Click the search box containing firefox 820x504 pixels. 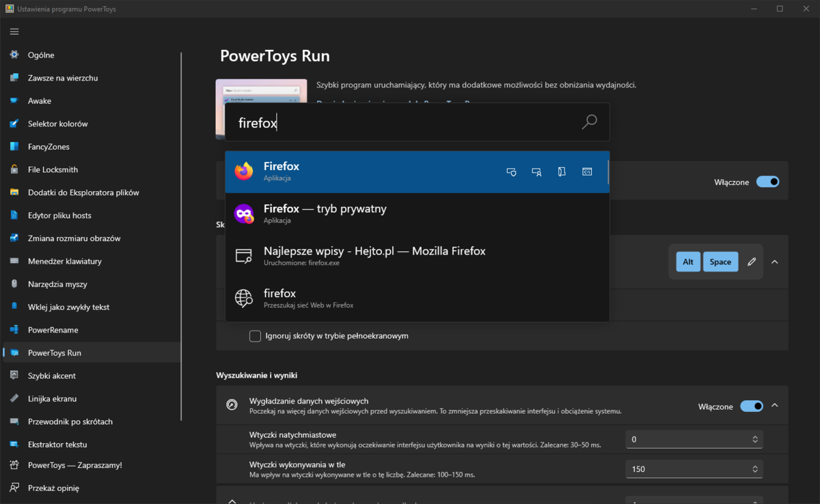pos(417,122)
